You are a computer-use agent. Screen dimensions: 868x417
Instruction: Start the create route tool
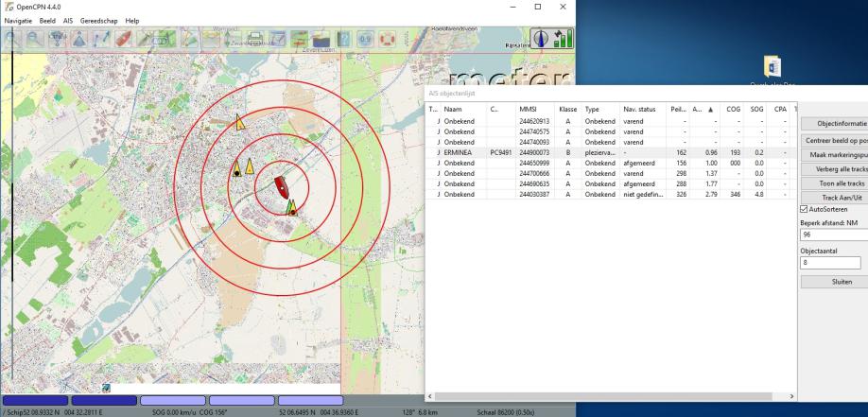[101, 39]
